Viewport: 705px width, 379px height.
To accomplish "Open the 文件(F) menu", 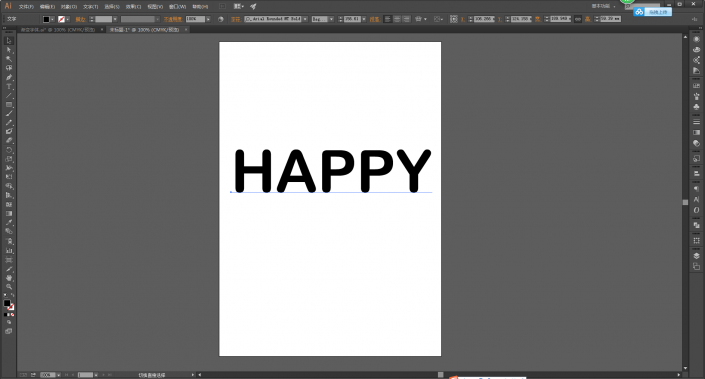I will [x=26, y=7].
